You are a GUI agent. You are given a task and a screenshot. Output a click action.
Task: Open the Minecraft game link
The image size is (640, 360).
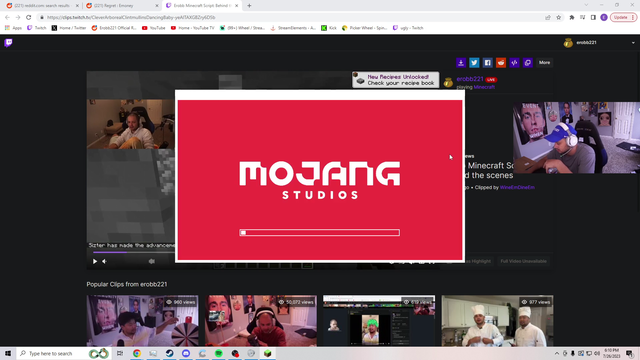pos(484,87)
